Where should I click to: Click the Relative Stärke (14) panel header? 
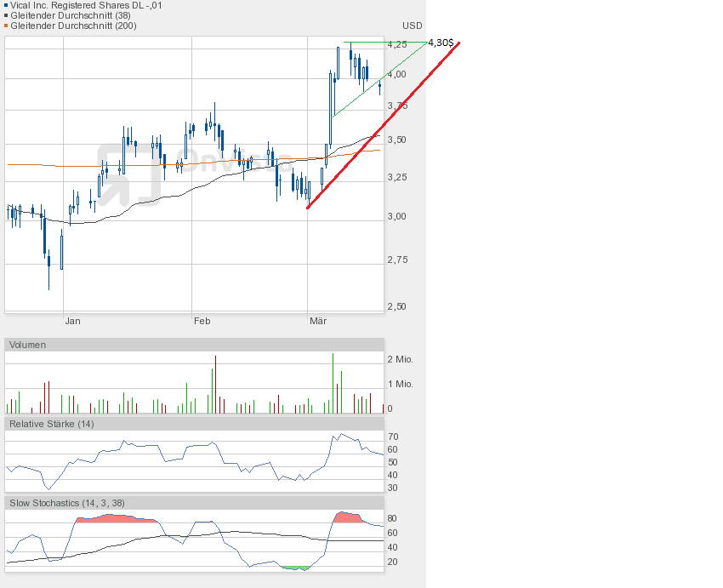tap(52, 423)
